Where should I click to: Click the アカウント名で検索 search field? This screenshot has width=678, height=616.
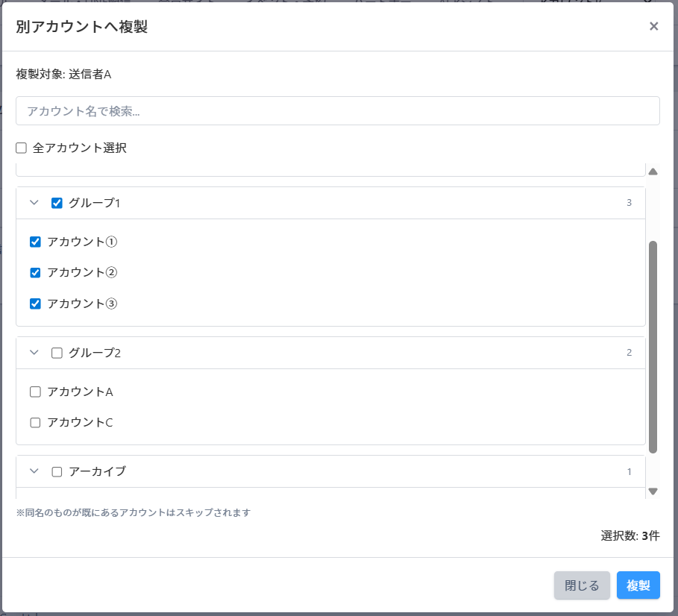click(337, 111)
